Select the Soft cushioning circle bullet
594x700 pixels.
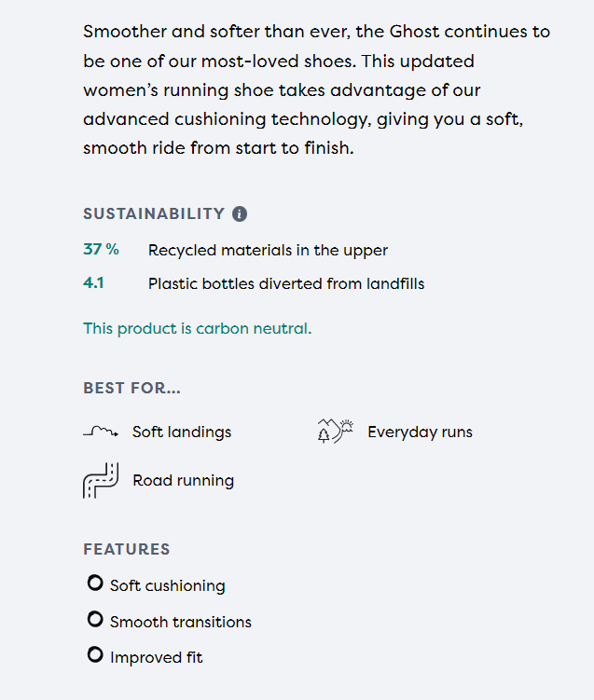(x=94, y=583)
